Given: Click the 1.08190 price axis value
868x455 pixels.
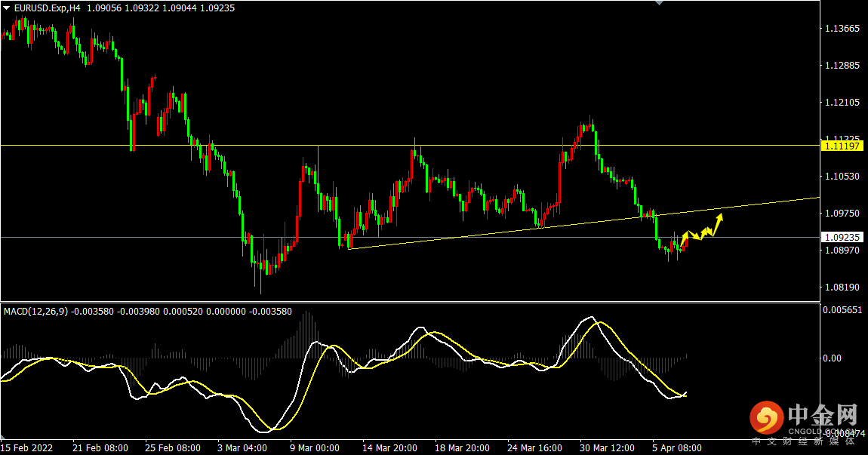Looking at the screenshot, I should 842,287.
